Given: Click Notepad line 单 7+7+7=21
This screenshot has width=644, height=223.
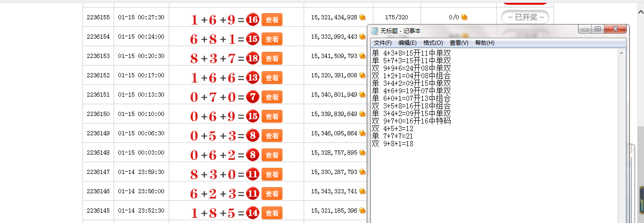Looking at the screenshot, I should (393, 136).
